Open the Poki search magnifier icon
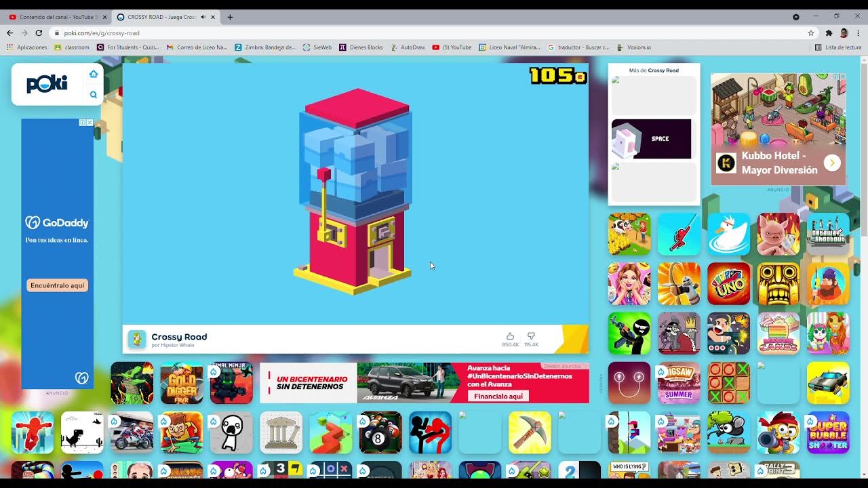This screenshot has height=488, width=868. coord(94,95)
